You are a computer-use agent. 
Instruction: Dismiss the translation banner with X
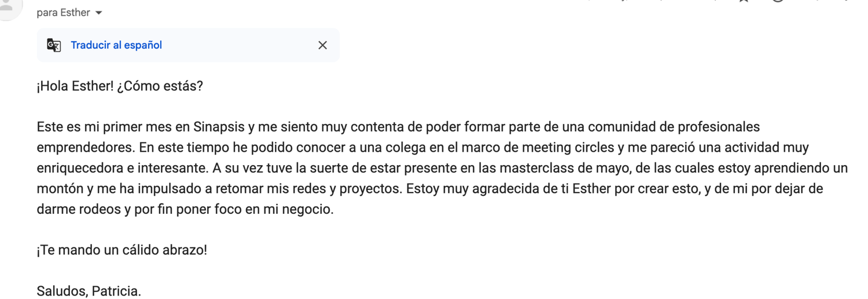pyautogui.click(x=323, y=45)
